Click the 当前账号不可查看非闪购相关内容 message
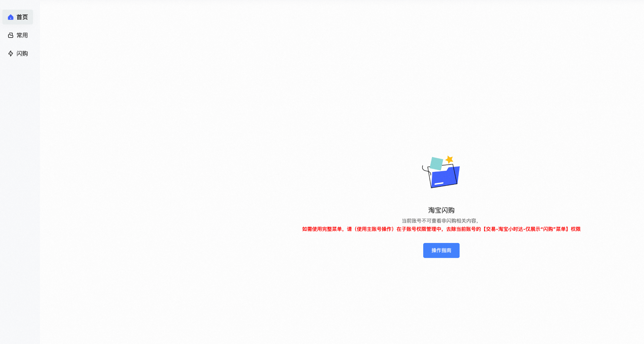The height and width of the screenshot is (344, 644). coord(440,221)
